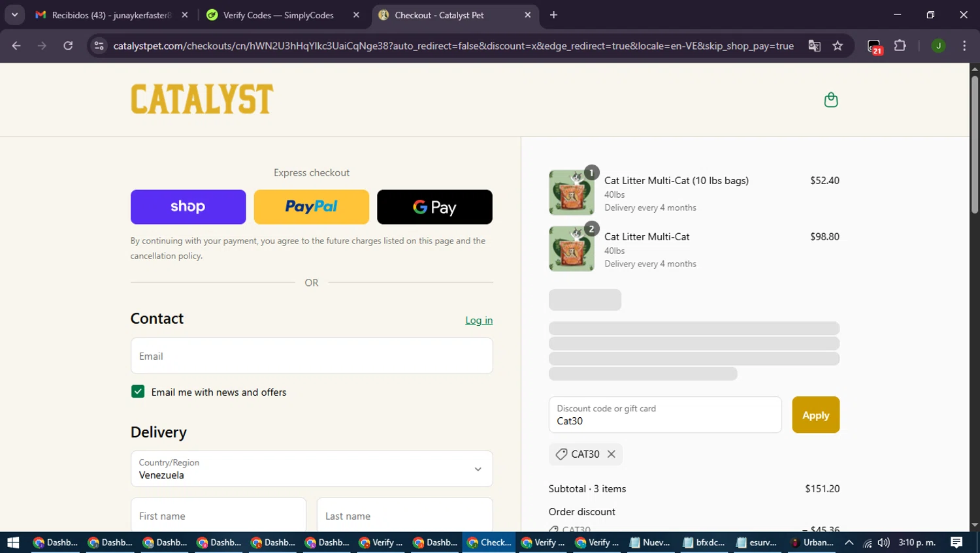Close the Verify Codes SimplyCodes tab
The image size is (980, 553).
pyautogui.click(x=356, y=15)
